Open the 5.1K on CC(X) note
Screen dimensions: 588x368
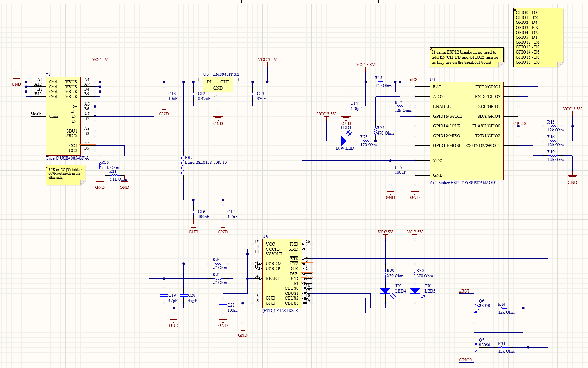click(65, 175)
